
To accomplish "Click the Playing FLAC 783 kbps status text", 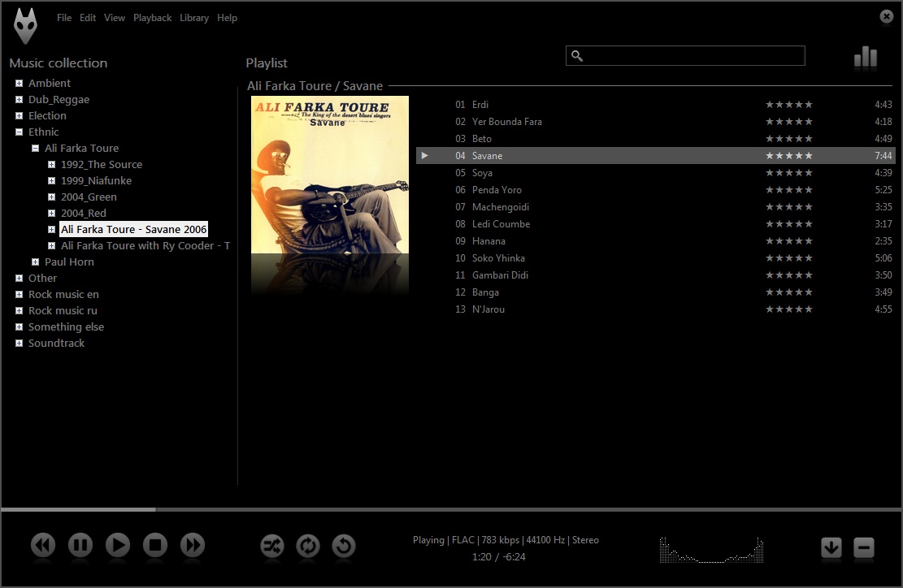I will tap(506, 540).
